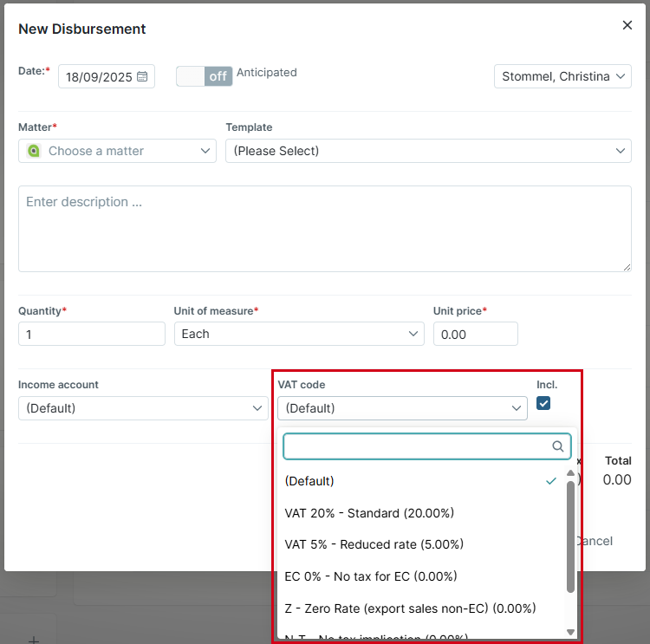Select the (Default) VAT option
Image resolution: width=650 pixels, height=644 pixels.
(420, 481)
